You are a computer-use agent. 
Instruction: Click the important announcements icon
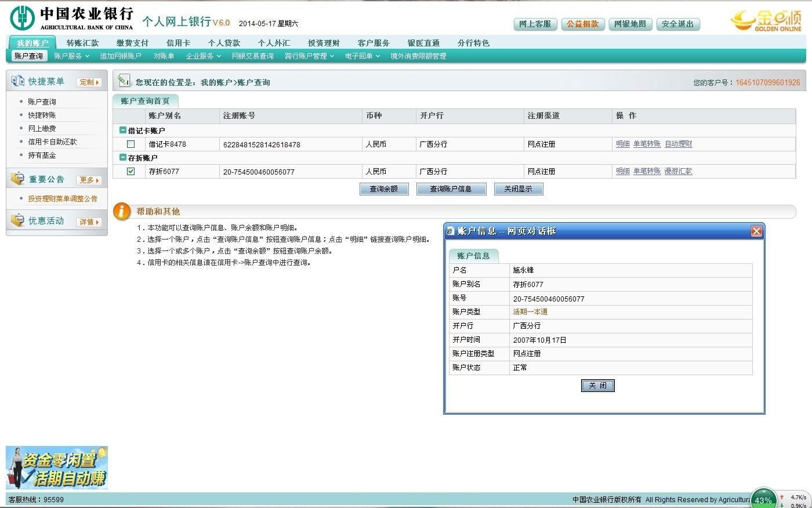pos(17,179)
